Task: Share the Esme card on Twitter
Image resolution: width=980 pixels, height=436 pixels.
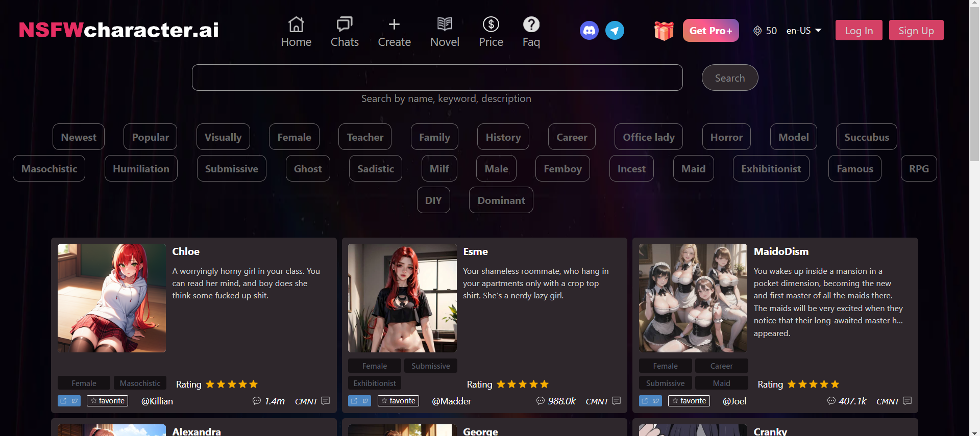Action: (365, 401)
